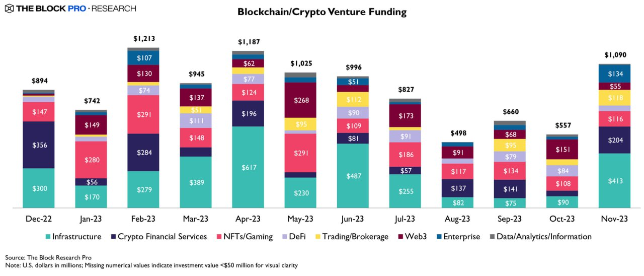Select the $268 Web3 segment in May-23
This screenshot has height=276, width=644.
pos(300,100)
